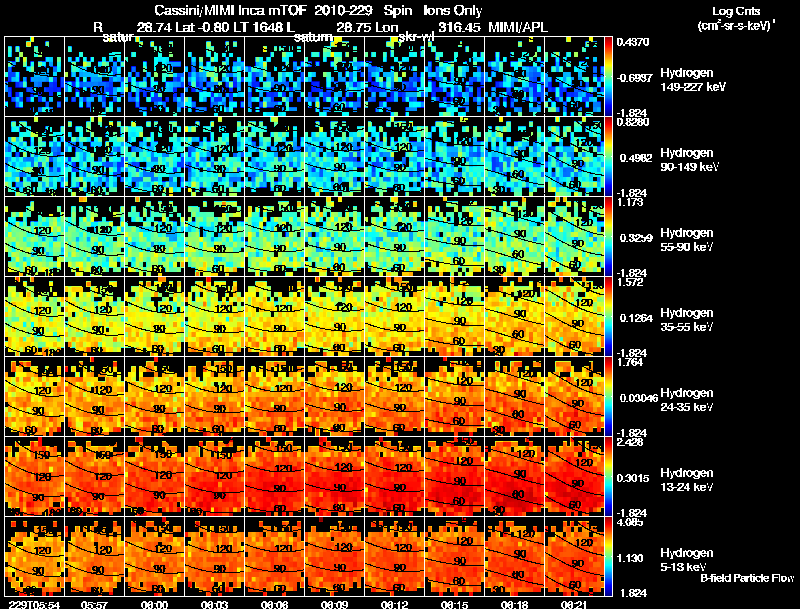Click the color bar beside Hydrogen 149-227 keV
This screenshot has width=800, height=609.
tap(608, 77)
